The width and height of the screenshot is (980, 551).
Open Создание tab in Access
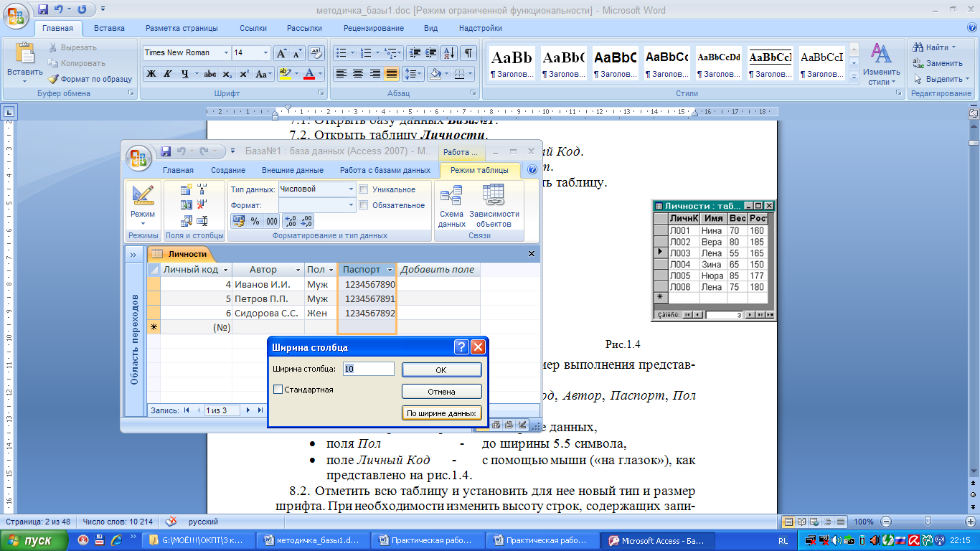tap(228, 170)
